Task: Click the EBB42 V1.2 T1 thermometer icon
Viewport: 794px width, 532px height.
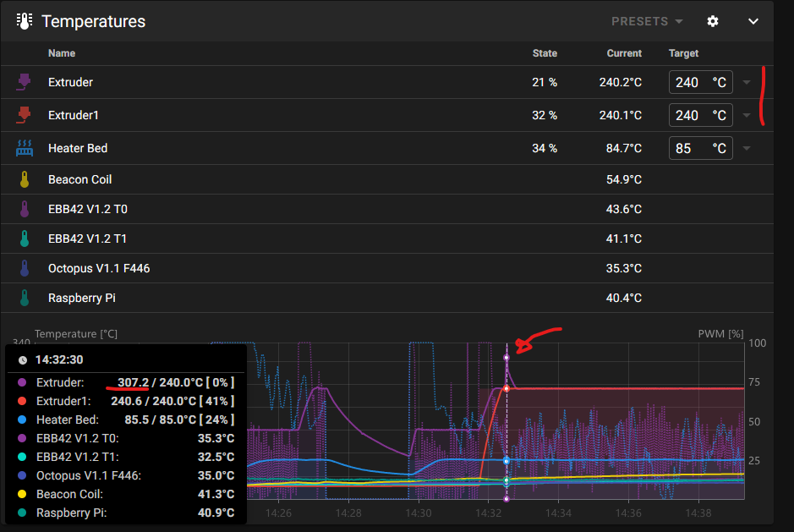Action: coord(25,239)
